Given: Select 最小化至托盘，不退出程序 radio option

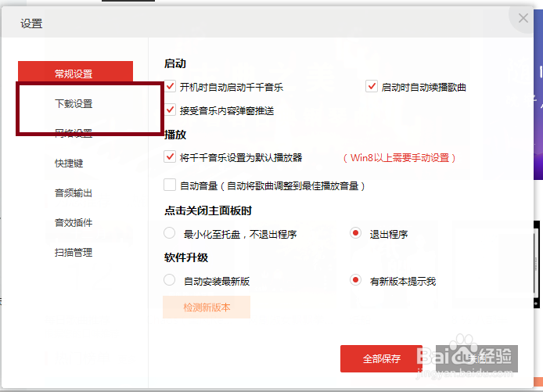Looking at the screenshot, I should pos(169,233).
